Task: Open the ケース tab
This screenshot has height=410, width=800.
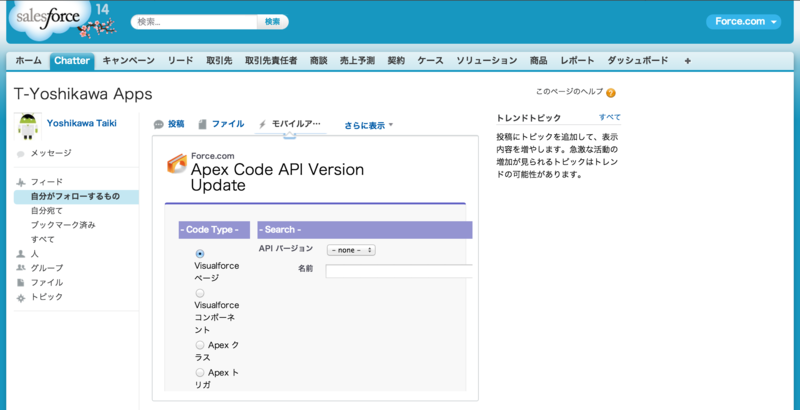Action: (430, 60)
